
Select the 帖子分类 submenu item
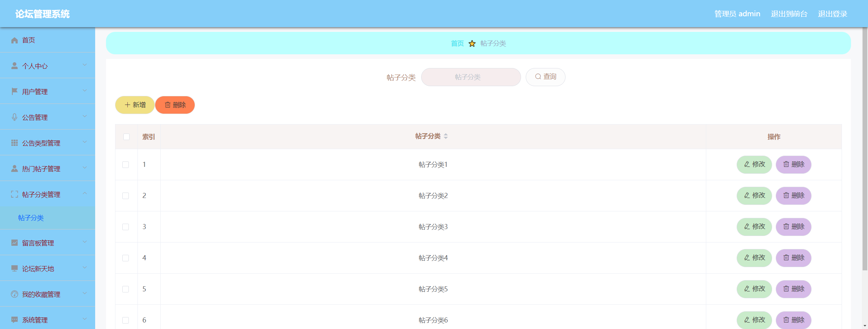coord(47,218)
